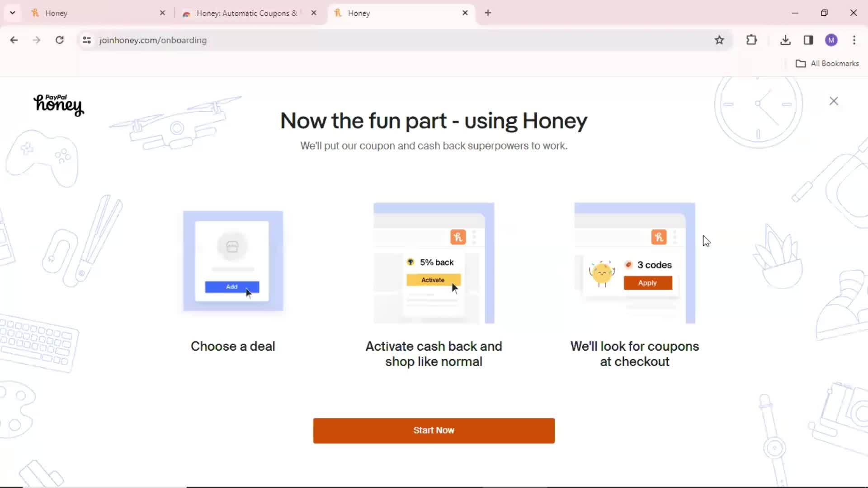The width and height of the screenshot is (868, 488).
Task: Click the Activate cash back illustration
Action: coord(434,263)
